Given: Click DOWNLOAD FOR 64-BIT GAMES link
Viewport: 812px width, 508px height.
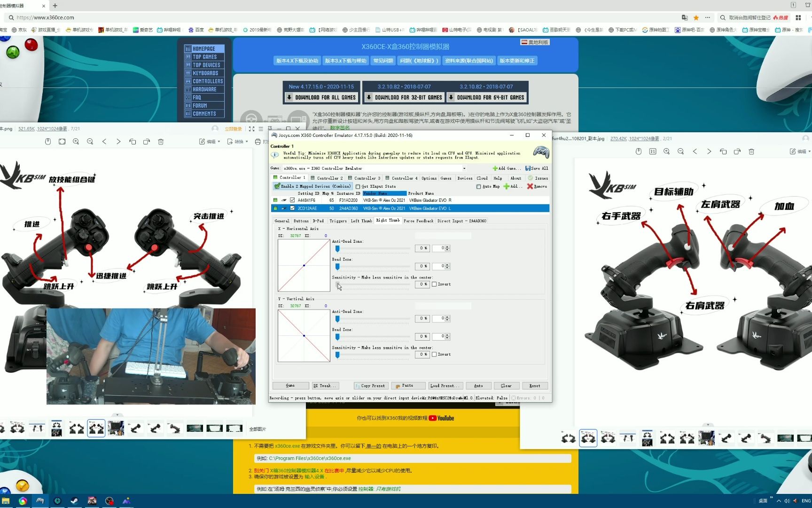Looking at the screenshot, I should click(x=487, y=97).
